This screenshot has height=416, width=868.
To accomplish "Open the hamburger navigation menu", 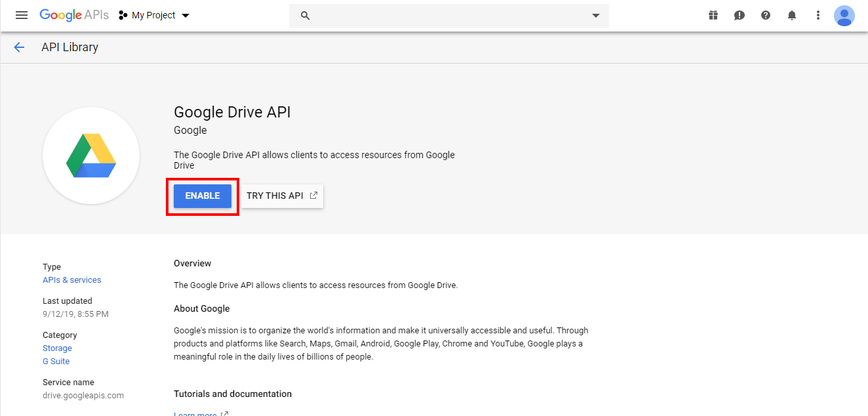I will point(22,15).
